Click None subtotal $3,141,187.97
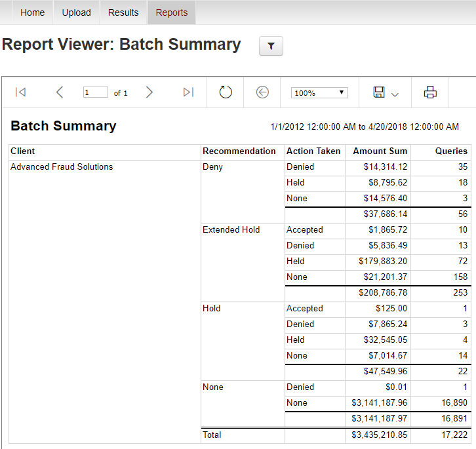The image size is (476, 449). [379, 419]
